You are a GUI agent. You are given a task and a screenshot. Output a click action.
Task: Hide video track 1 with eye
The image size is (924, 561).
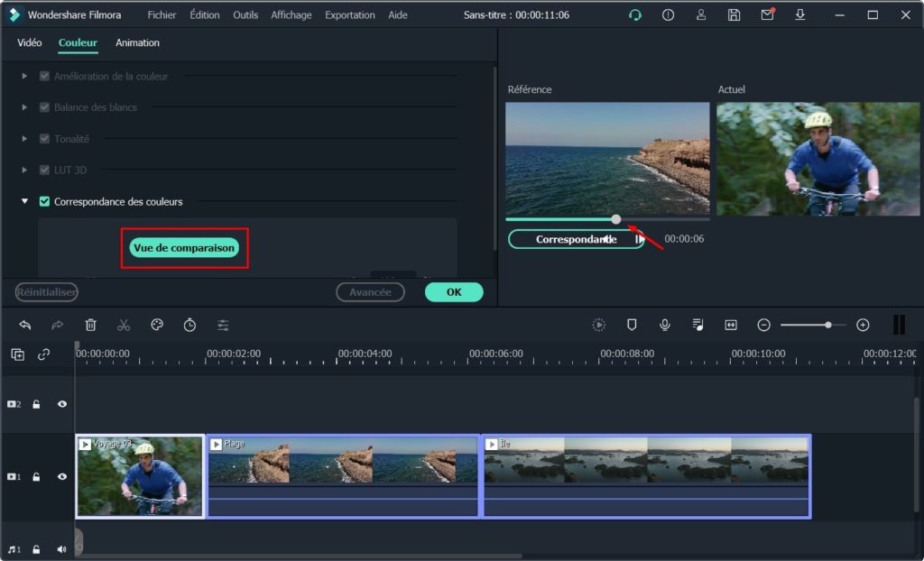click(x=62, y=477)
